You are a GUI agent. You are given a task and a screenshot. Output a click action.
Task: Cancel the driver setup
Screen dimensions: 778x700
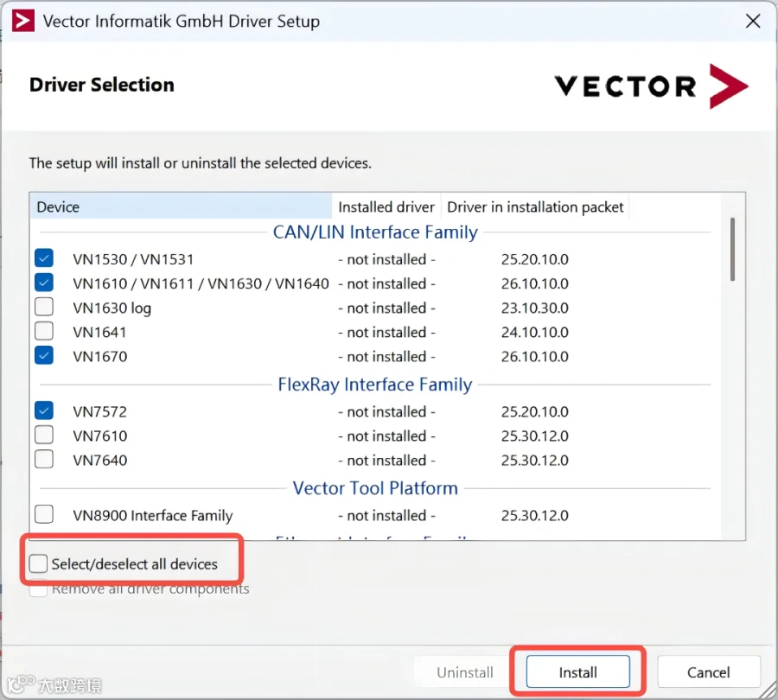(709, 672)
